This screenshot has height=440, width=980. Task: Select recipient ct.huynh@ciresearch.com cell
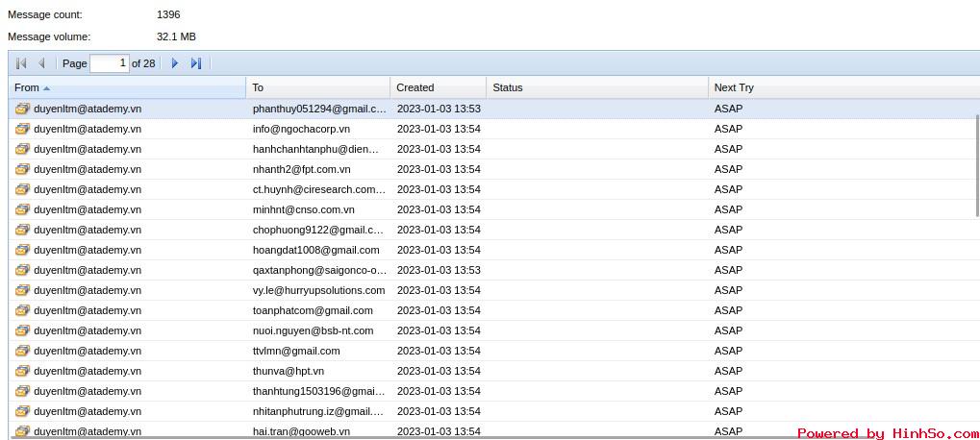tap(318, 189)
